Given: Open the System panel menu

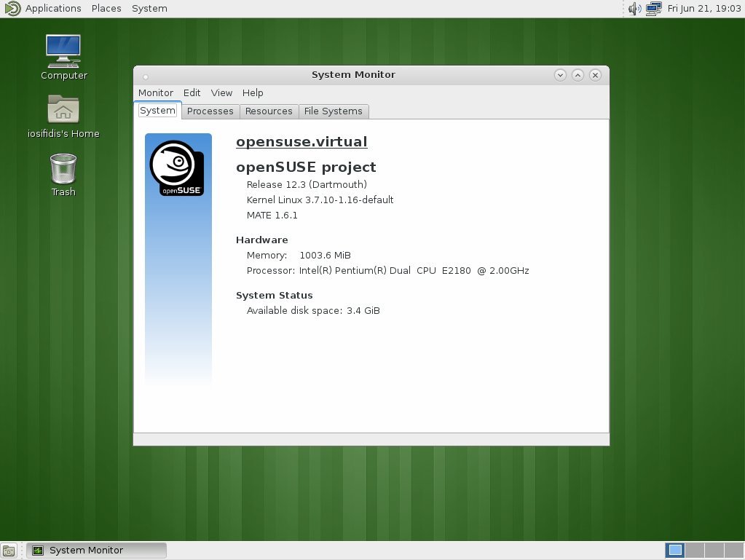Looking at the screenshot, I should point(149,9).
